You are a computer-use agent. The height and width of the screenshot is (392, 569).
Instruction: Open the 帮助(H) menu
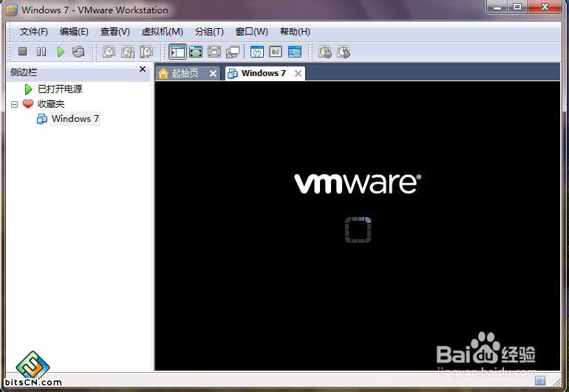(295, 32)
